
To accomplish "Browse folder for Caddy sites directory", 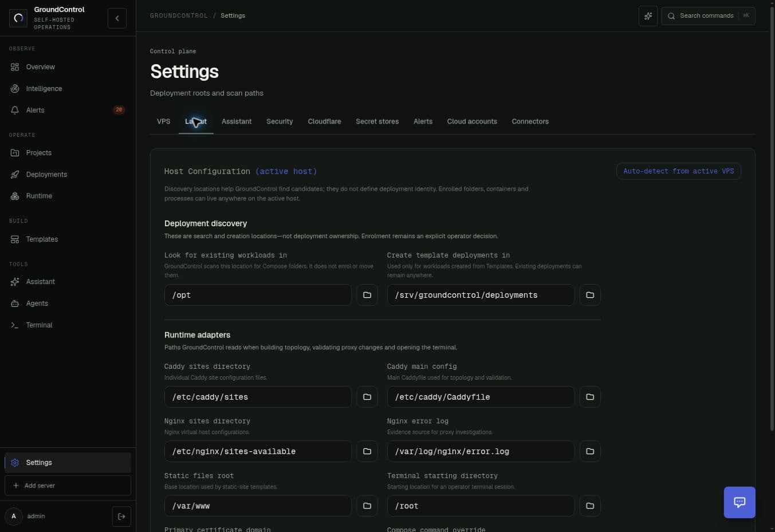I will click(x=367, y=397).
